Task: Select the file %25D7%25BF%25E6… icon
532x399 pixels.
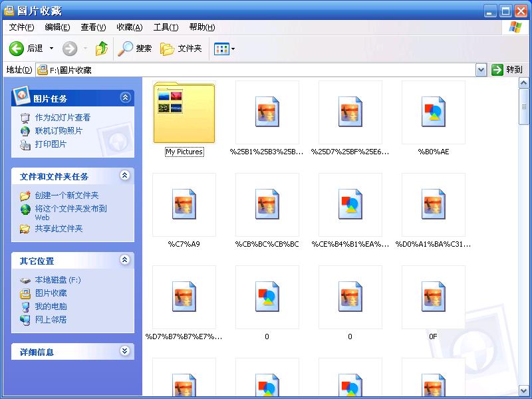Action: click(350, 112)
